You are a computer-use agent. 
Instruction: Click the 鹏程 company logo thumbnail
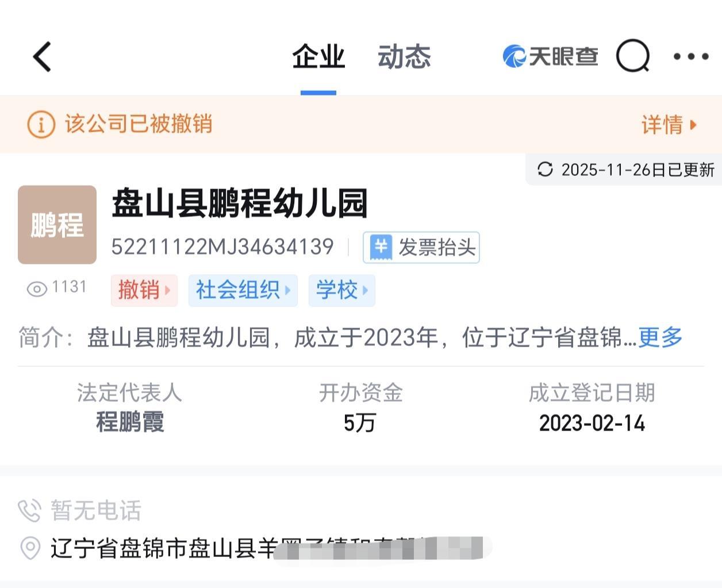57,224
